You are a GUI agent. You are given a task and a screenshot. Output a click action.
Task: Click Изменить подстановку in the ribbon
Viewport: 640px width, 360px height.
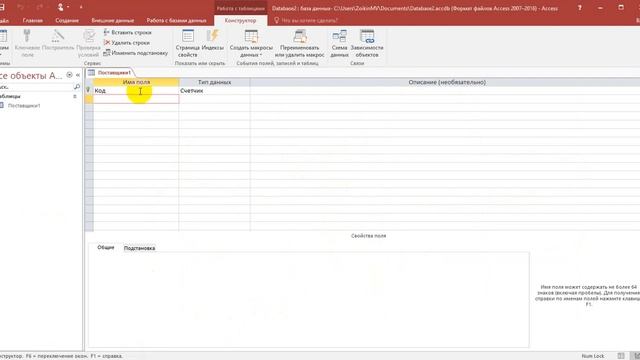136,53
